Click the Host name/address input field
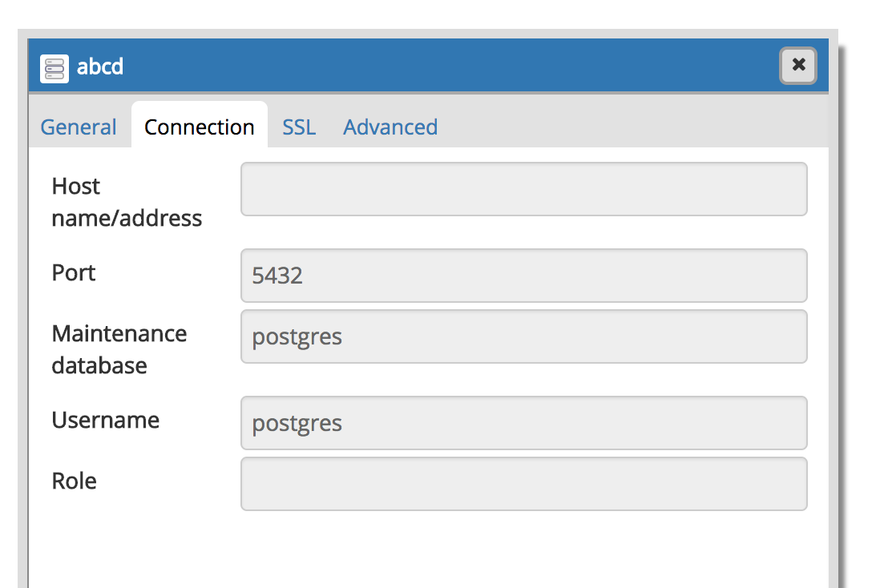 coord(523,189)
